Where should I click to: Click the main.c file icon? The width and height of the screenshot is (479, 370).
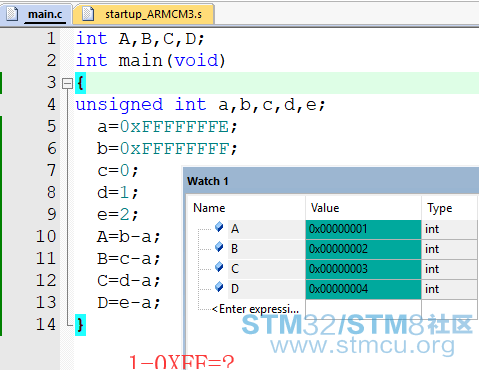(x=12, y=14)
